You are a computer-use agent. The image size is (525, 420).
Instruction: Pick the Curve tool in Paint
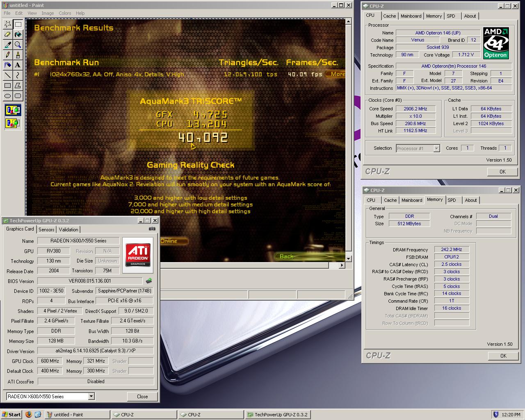(x=18, y=75)
